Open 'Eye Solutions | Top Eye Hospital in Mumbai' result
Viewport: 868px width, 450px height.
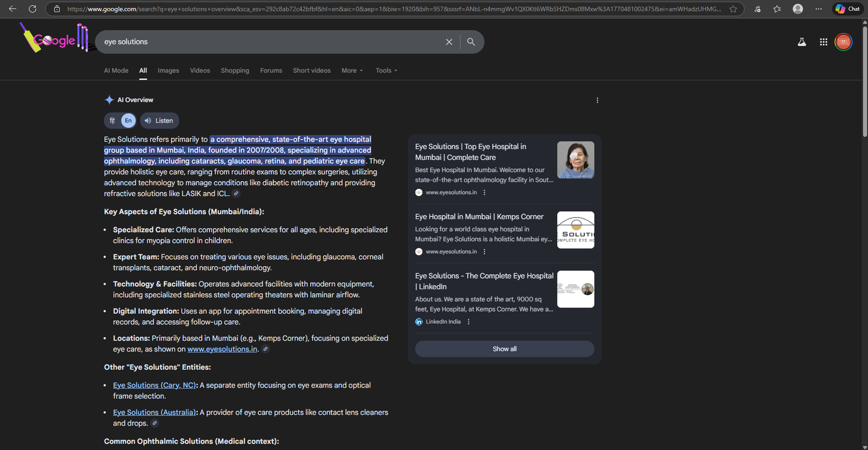point(471,152)
